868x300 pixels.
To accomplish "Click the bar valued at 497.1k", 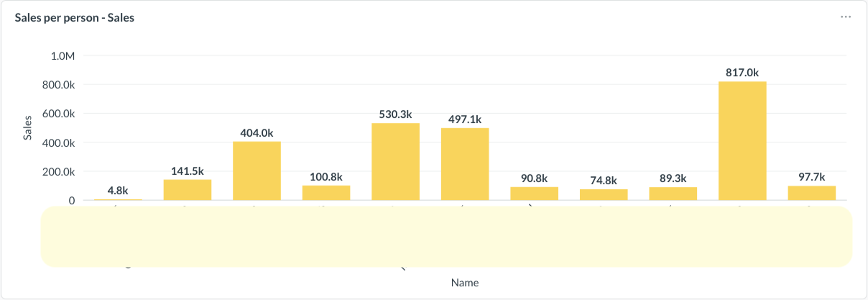I will (x=465, y=164).
